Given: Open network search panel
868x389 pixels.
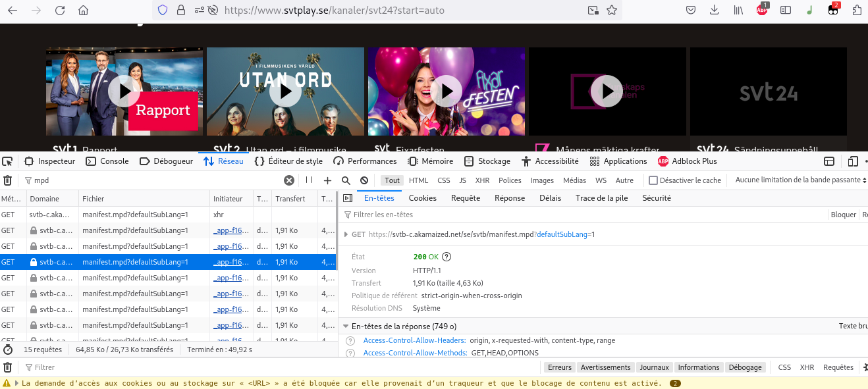Looking at the screenshot, I should point(346,180).
